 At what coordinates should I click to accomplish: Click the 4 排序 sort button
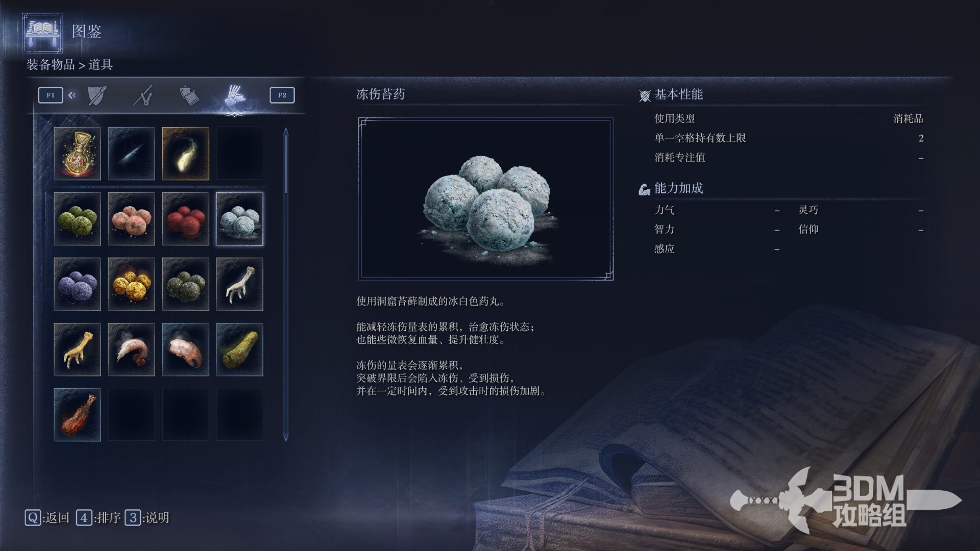coord(99,518)
